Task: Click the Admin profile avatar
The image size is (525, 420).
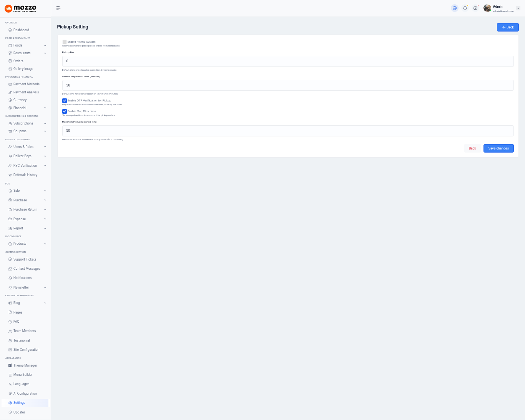Action: (487, 8)
